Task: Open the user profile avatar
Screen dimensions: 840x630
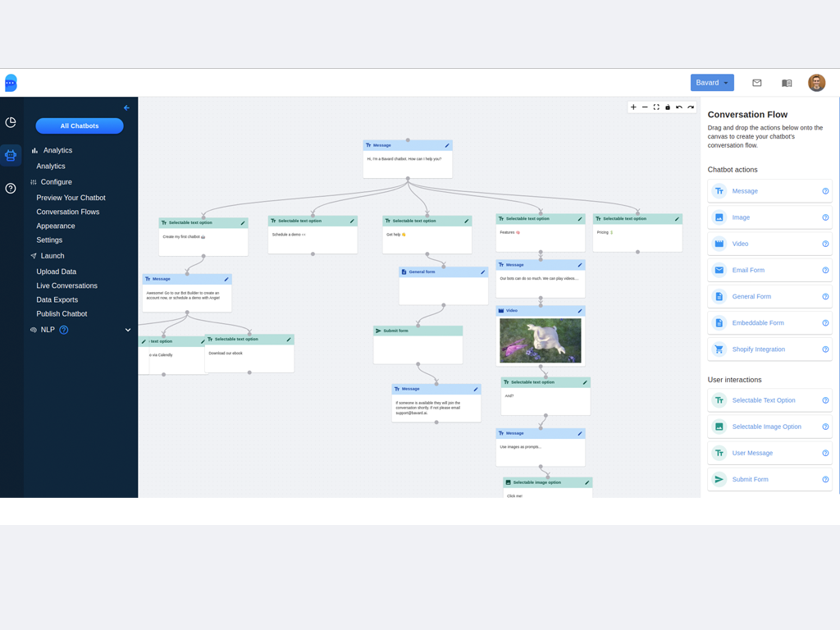Action: point(816,83)
